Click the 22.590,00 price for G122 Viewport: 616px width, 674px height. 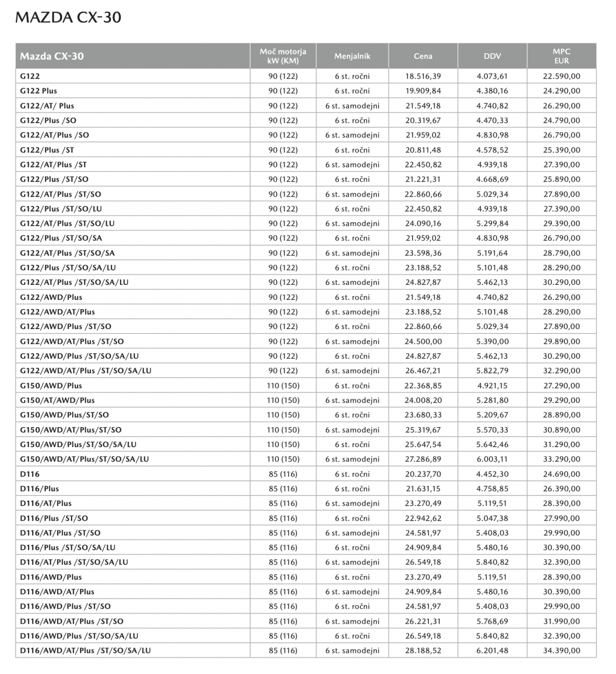click(x=562, y=76)
